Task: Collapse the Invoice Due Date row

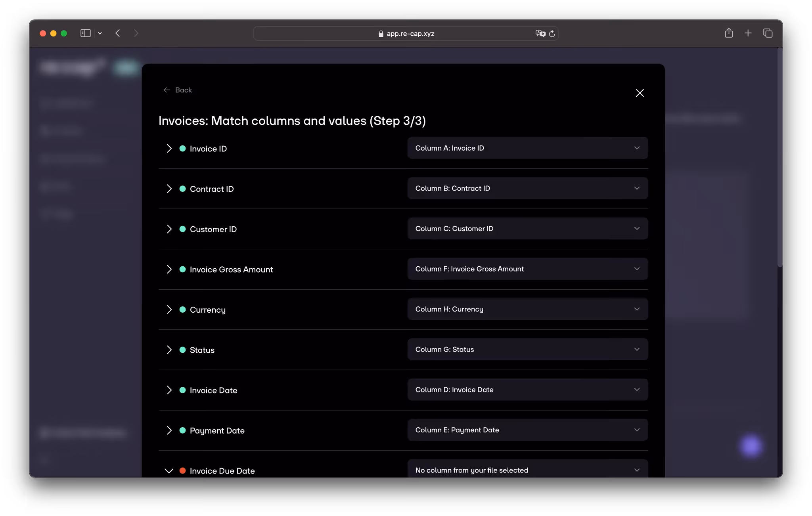Action: tap(169, 471)
